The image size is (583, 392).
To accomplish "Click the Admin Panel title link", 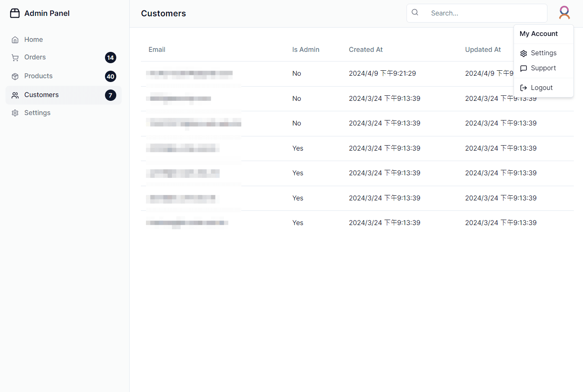I will tap(47, 13).
